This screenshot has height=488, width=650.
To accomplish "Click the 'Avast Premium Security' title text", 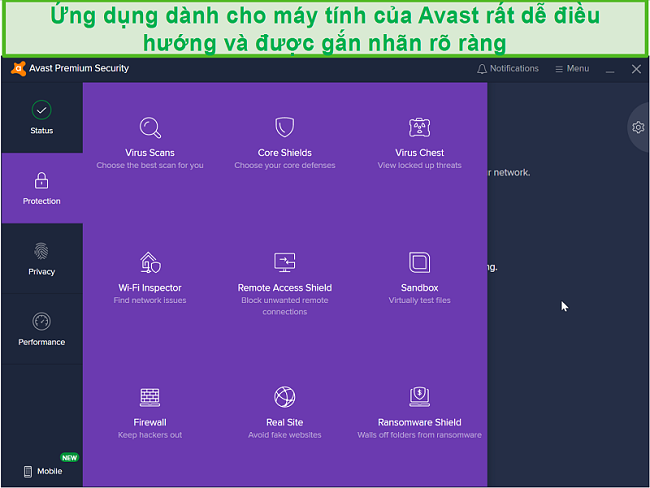I will 79,68.
